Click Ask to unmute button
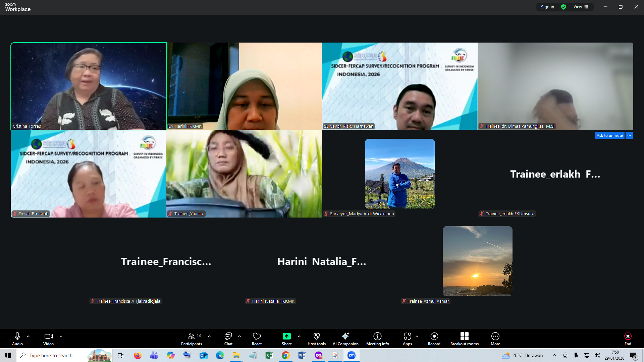The height and width of the screenshot is (362, 644). [609, 135]
